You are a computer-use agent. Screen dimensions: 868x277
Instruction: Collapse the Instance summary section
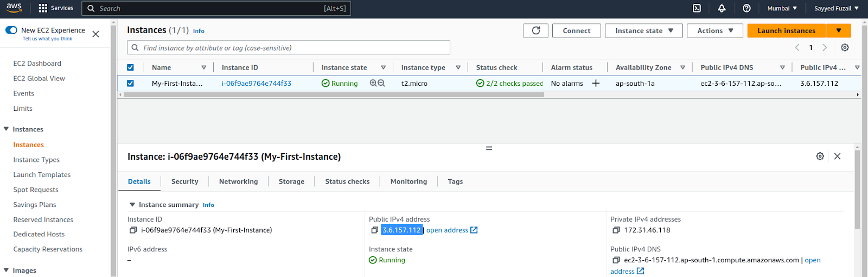point(132,205)
